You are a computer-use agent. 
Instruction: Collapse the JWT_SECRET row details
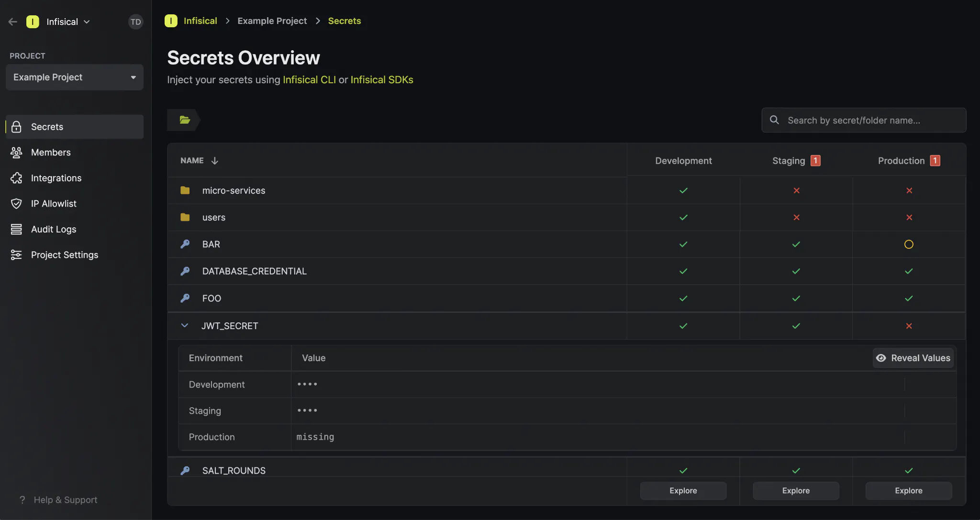coord(184,325)
